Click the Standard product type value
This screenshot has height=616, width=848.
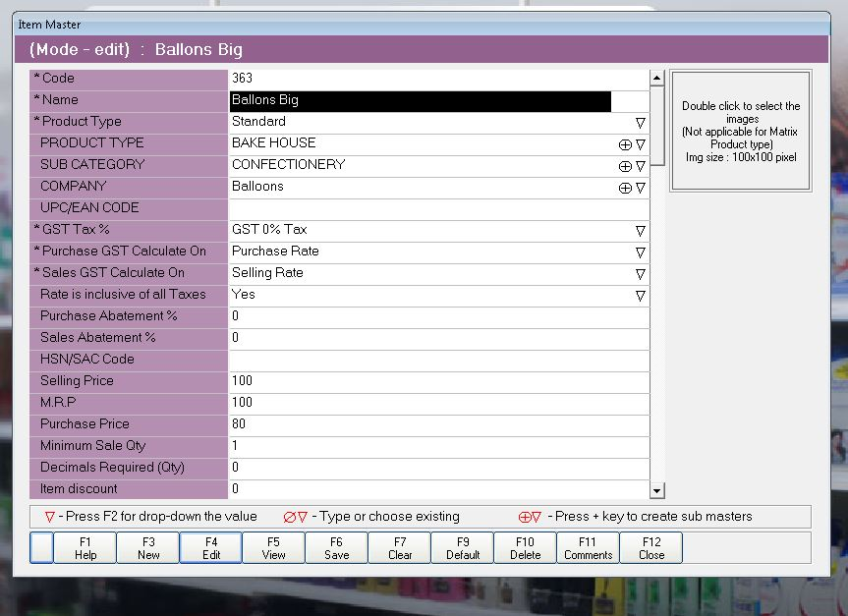(x=258, y=121)
